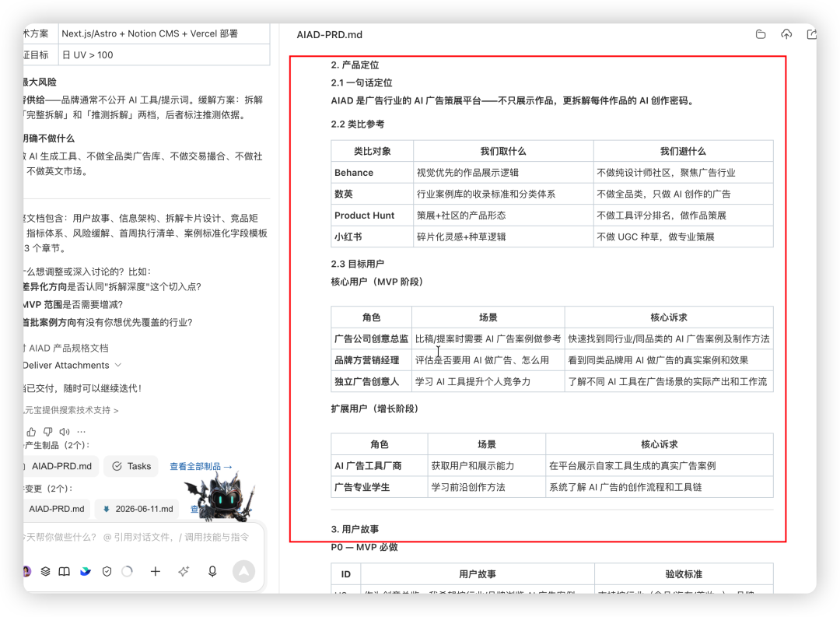Click heading 2.1 一句话定位
This screenshot has width=840, height=617.
(x=362, y=82)
